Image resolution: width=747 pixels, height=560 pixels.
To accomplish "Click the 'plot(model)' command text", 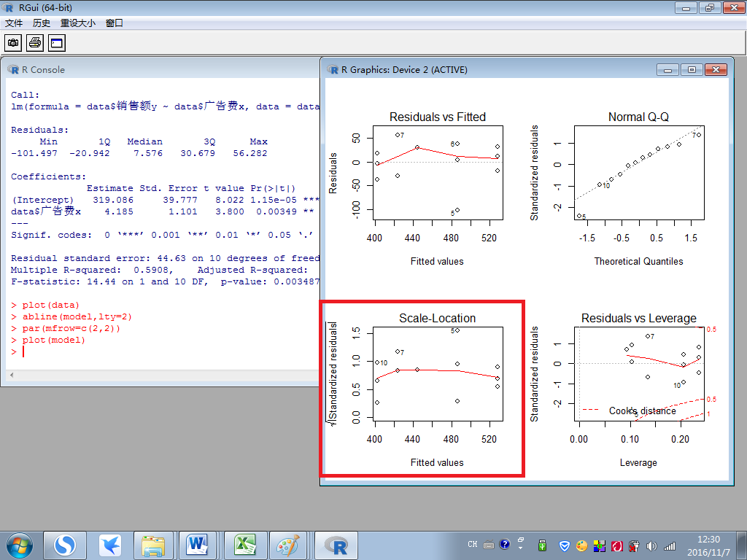I will coord(53,340).
